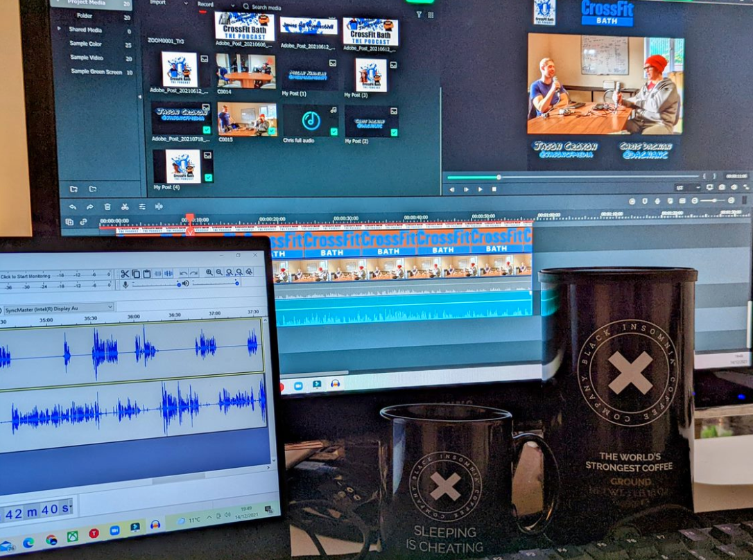
Task: Expand the Shared Media tree arrow
Action: click(59, 29)
